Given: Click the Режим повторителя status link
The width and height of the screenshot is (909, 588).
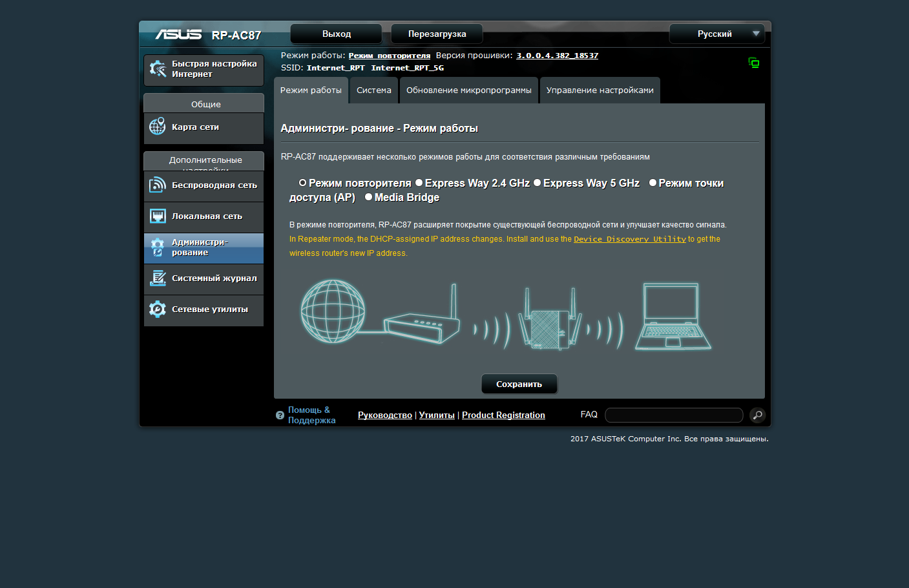Looking at the screenshot, I should tap(389, 56).
